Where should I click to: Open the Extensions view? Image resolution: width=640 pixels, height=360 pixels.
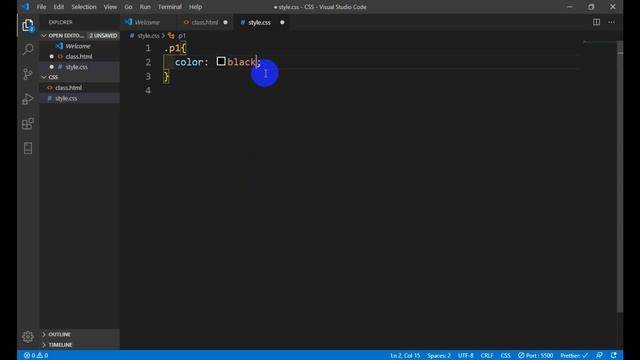(x=28, y=124)
